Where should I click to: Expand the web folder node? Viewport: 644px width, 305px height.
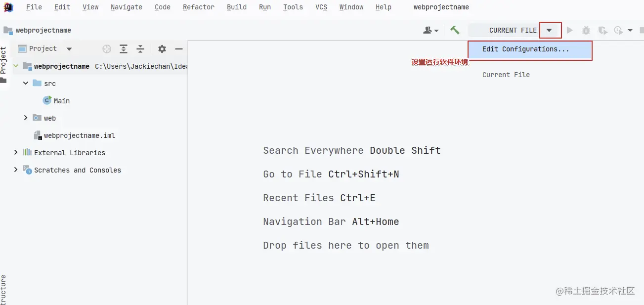tap(26, 118)
